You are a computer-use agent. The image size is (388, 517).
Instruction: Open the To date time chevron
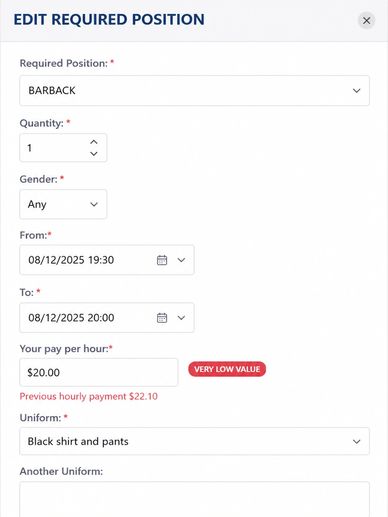[x=181, y=318]
